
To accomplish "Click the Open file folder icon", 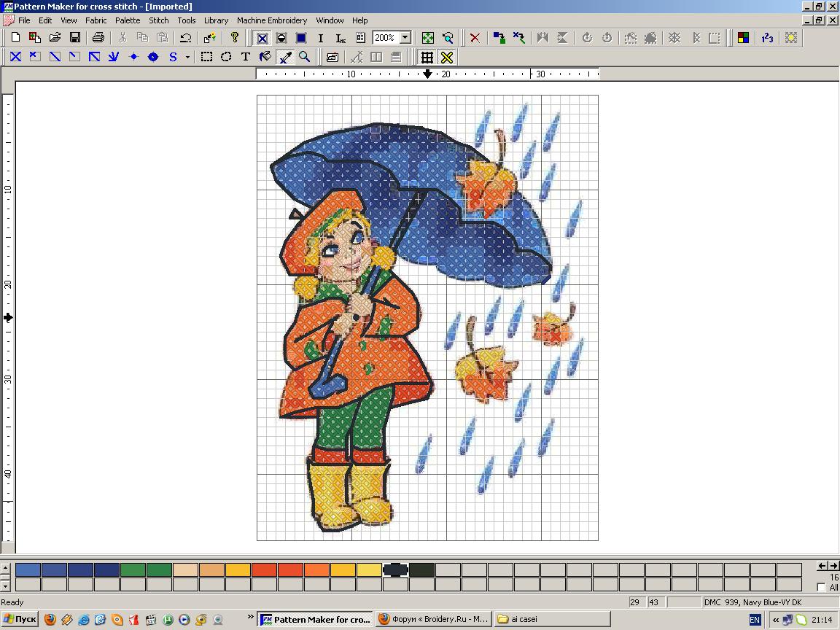I will (55, 37).
